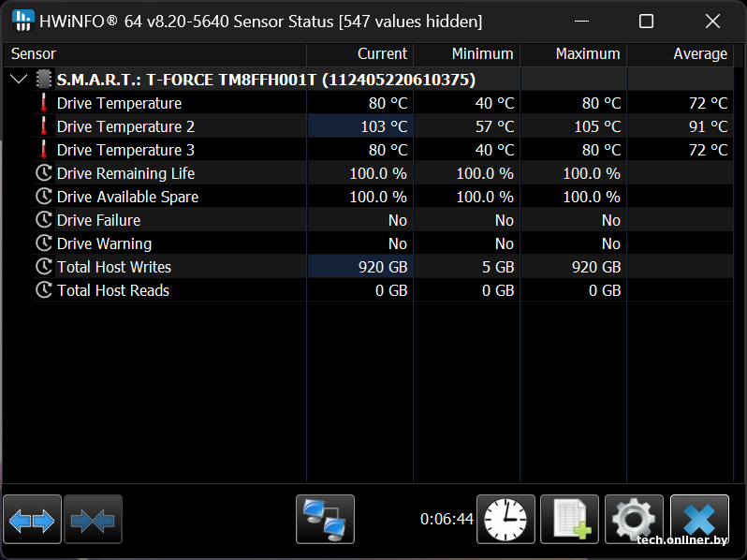Click the Sensor column header
The height and width of the screenshot is (560, 747).
coord(154,54)
